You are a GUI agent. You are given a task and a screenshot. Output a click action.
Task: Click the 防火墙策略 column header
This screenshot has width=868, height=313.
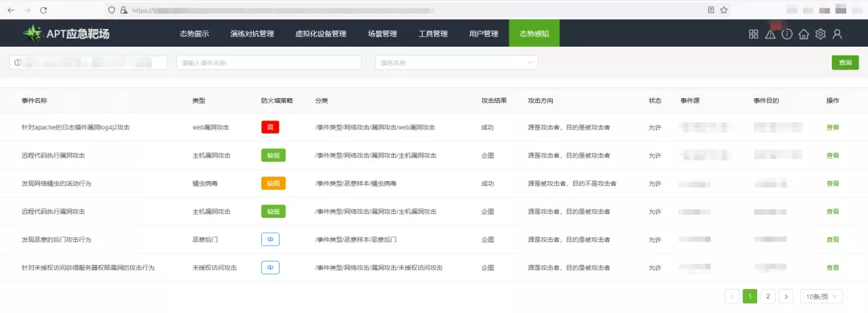pos(276,101)
